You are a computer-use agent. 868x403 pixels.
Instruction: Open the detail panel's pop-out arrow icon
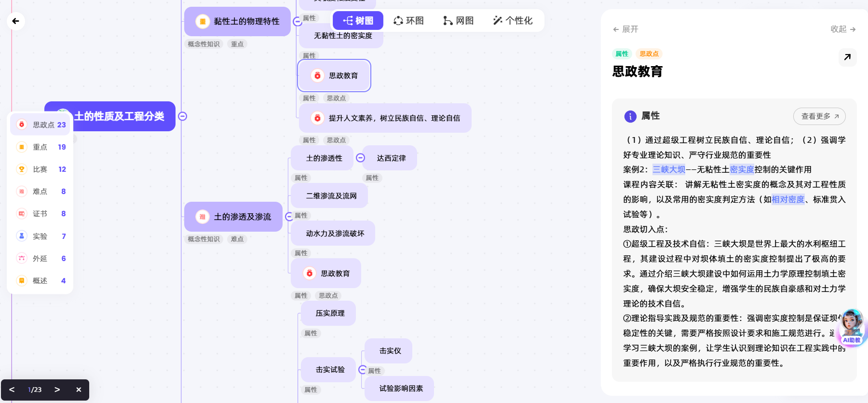pyautogui.click(x=847, y=57)
